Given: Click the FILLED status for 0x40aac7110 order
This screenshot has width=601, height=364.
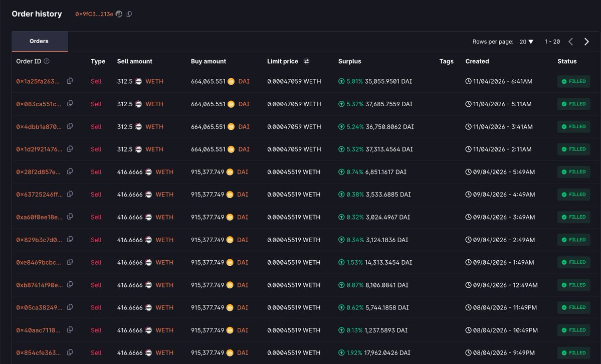Looking at the screenshot, I should click(574, 330).
